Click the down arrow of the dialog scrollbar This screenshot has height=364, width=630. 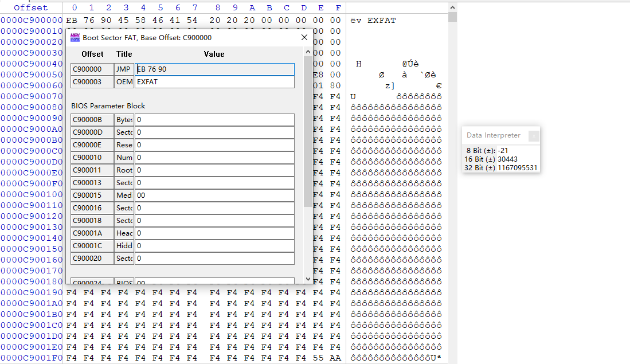click(x=308, y=279)
